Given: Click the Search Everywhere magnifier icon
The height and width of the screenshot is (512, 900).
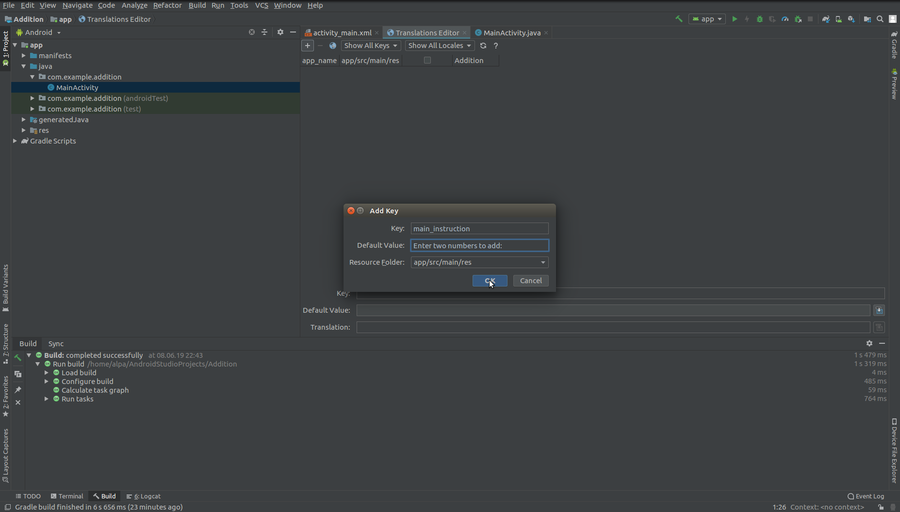Looking at the screenshot, I should 880,19.
